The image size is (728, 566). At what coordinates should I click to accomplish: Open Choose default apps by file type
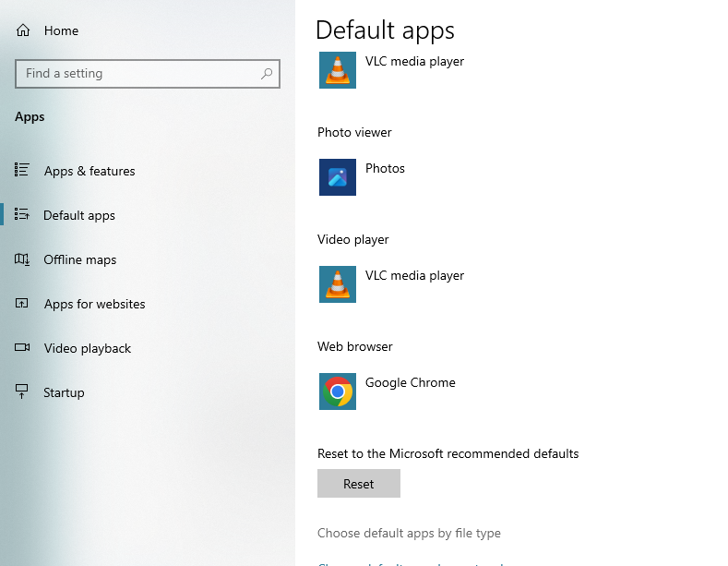tap(409, 533)
